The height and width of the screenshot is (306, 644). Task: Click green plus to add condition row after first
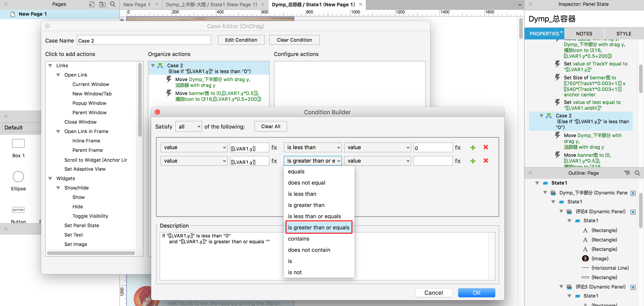[x=472, y=147]
